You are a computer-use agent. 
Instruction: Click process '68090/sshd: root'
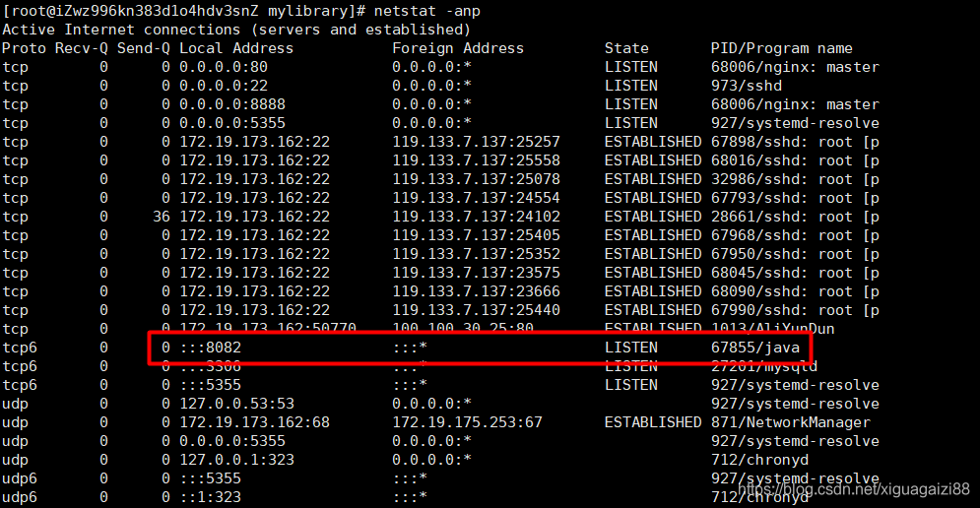pos(781,291)
